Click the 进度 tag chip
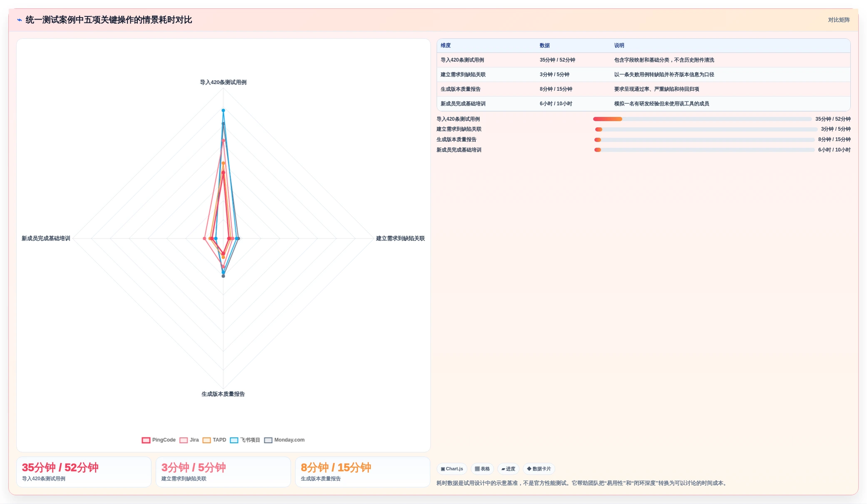The width and height of the screenshot is (867, 504). 508,469
